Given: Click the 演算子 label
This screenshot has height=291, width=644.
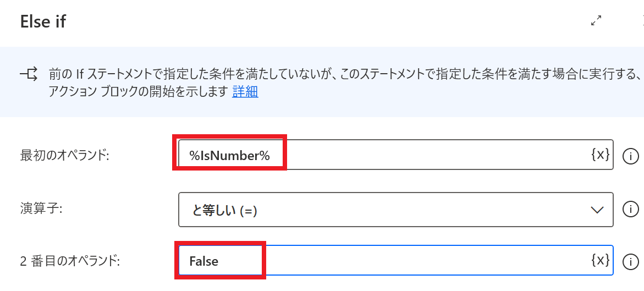Looking at the screenshot, I should [41, 209].
